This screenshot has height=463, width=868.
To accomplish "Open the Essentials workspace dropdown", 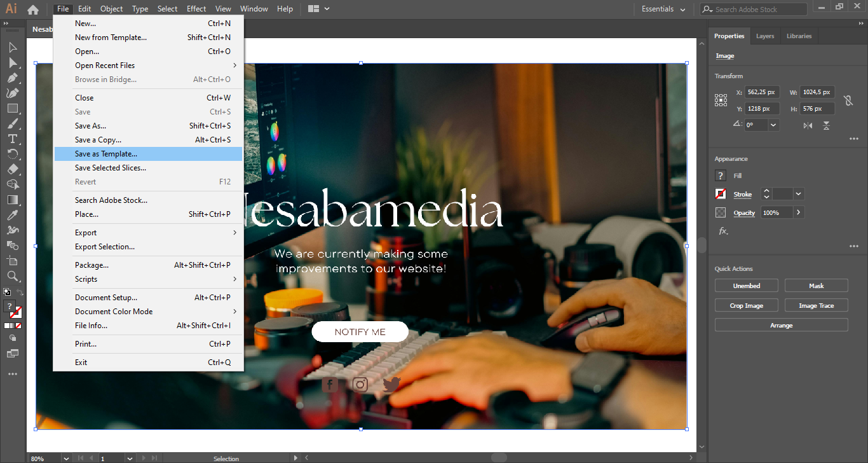I will pyautogui.click(x=663, y=9).
